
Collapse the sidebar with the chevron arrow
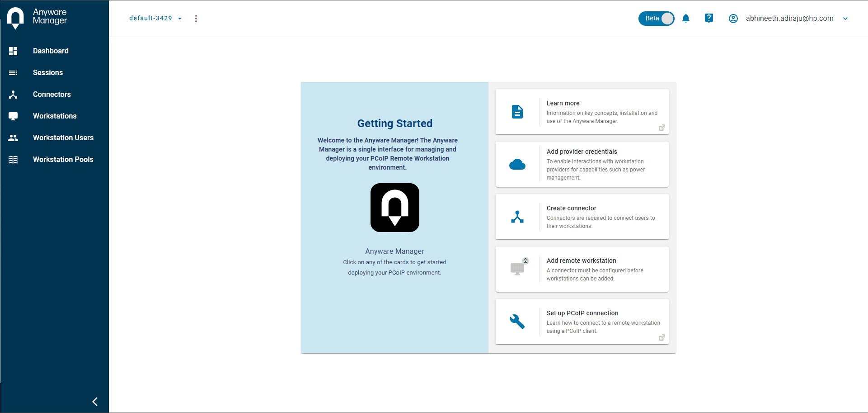pos(95,402)
